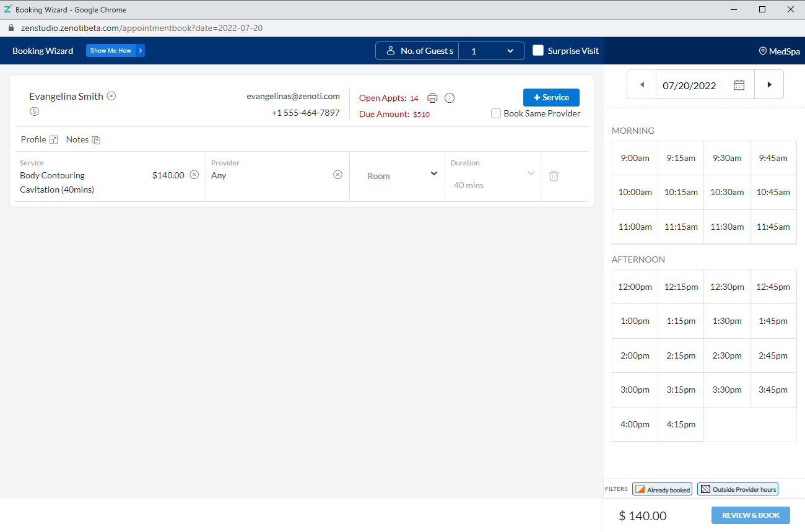805x532 pixels.
Task: Enable the Surprise Visit checkbox
Action: point(537,51)
